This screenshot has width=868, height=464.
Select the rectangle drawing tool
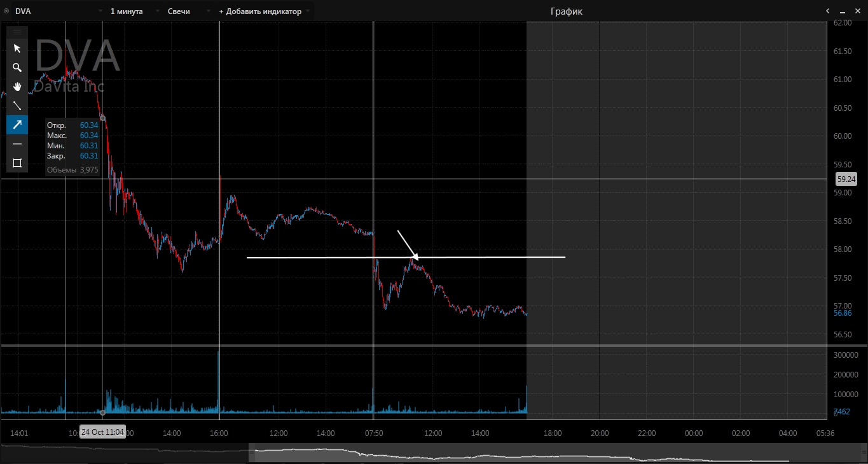point(17,163)
